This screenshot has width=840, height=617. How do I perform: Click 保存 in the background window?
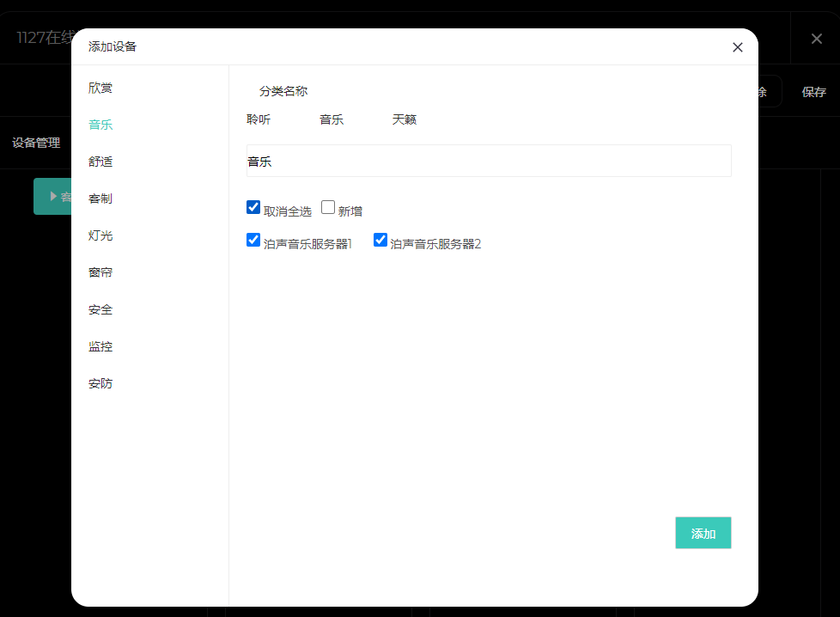tap(813, 92)
